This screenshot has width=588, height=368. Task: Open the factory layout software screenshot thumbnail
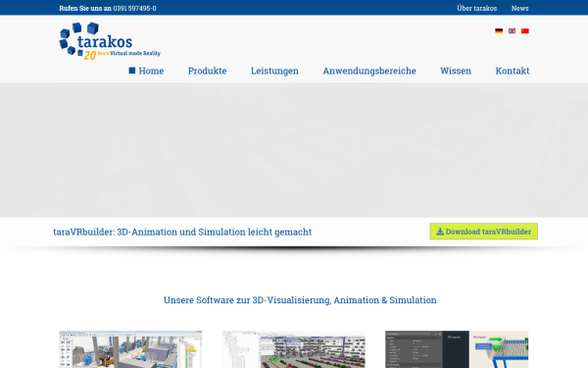130,349
